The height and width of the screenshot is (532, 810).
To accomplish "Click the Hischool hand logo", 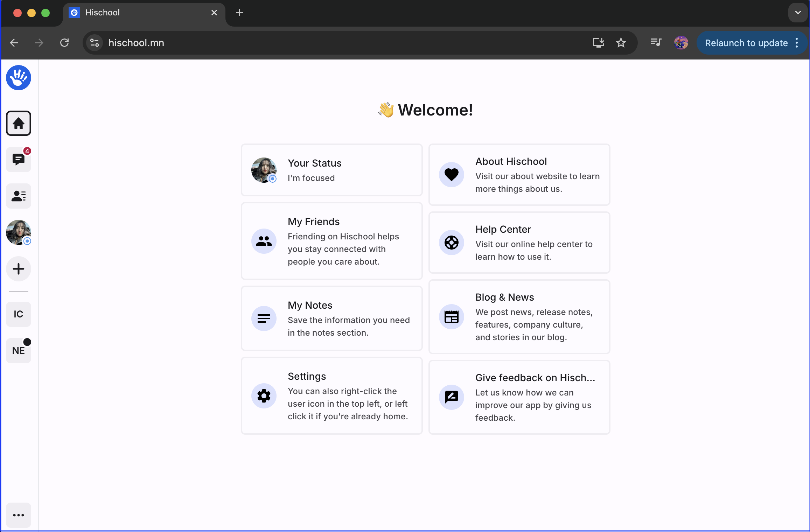I will click(19, 78).
